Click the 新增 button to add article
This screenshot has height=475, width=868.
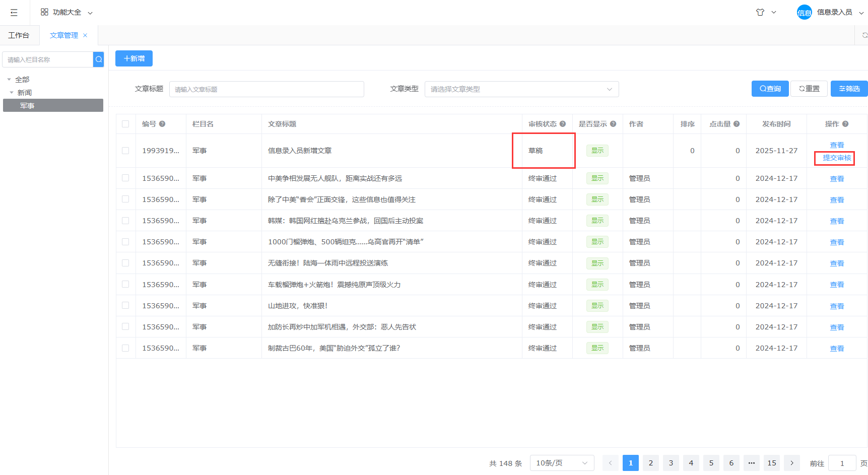(134, 58)
